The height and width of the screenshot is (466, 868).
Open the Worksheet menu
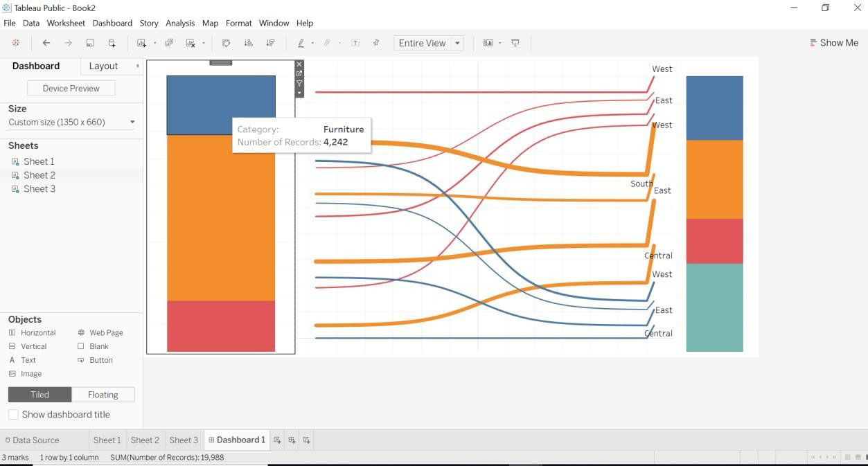point(66,23)
